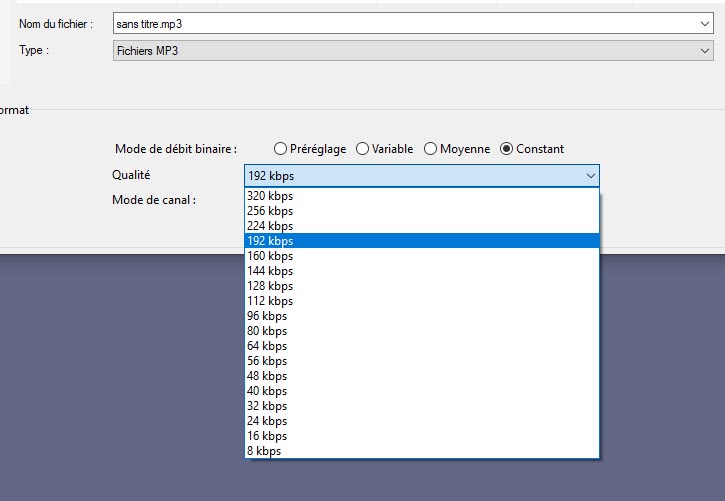Enable the Constant bitrate mode
This screenshot has height=501, width=725.
(507, 149)
